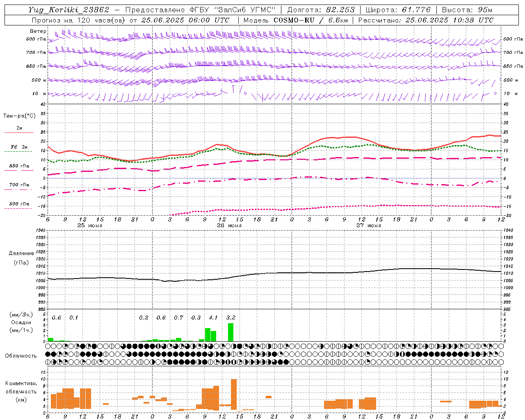
Task: Select the Модель COSMO-RU / 6.6км label
Action: [x=295, y=20]
